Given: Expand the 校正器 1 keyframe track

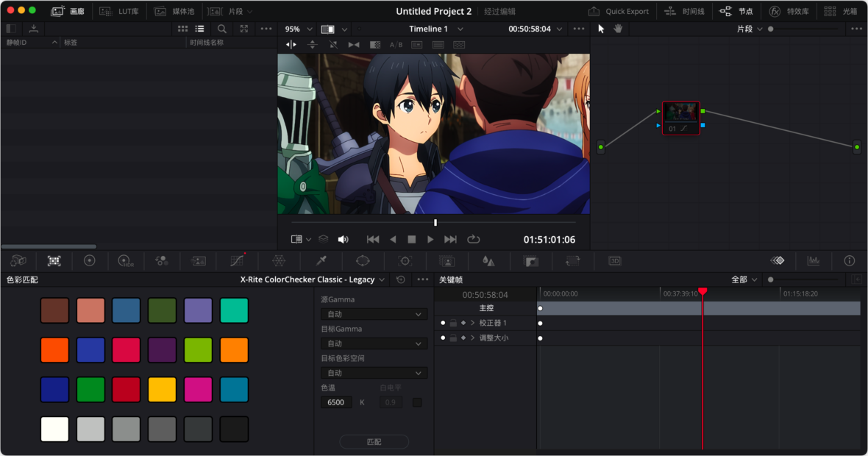Looking at the screenshot, I should (x=472, y=322).
